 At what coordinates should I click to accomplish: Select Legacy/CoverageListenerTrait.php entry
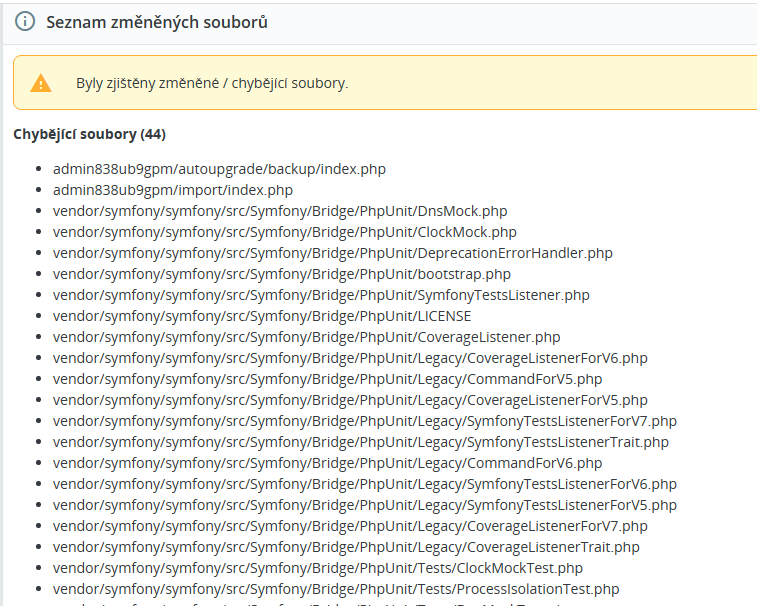[346, 547]
